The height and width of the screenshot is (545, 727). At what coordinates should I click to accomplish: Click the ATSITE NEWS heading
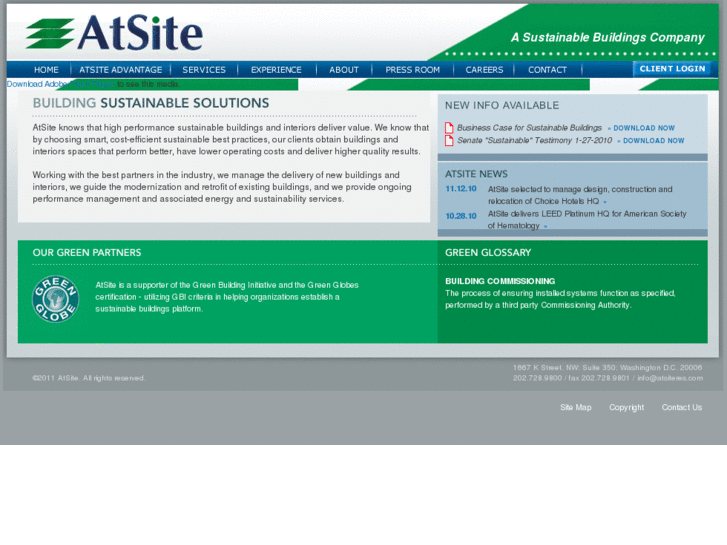[x=476, y=174]
